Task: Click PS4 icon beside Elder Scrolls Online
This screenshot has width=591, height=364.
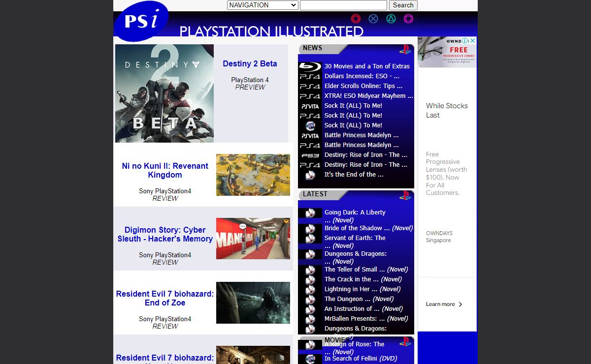Action: (310, 86)
